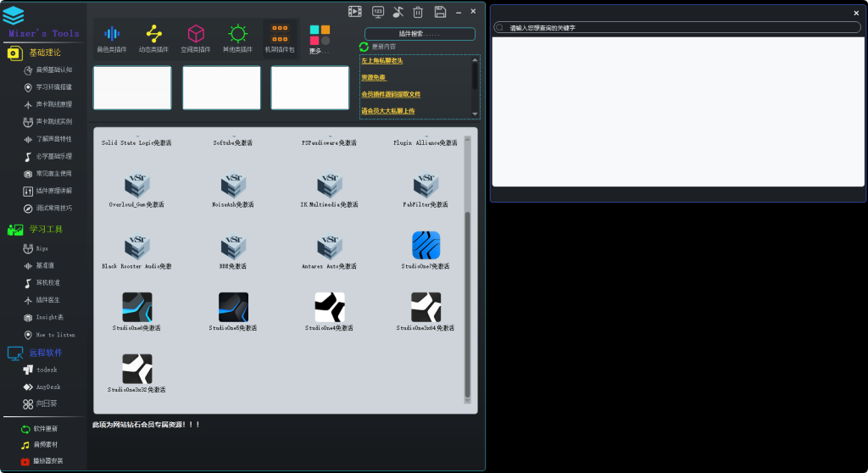Launch AnyDesk from the sidebar
Screen dimensions: 868x473
coord(42,387)
